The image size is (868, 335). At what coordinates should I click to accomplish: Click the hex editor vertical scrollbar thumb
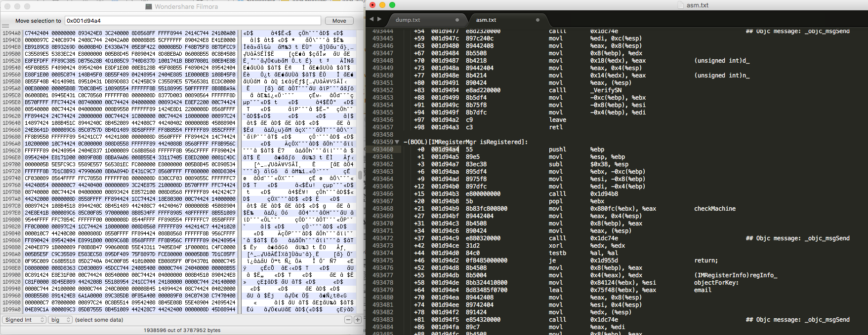360,175
